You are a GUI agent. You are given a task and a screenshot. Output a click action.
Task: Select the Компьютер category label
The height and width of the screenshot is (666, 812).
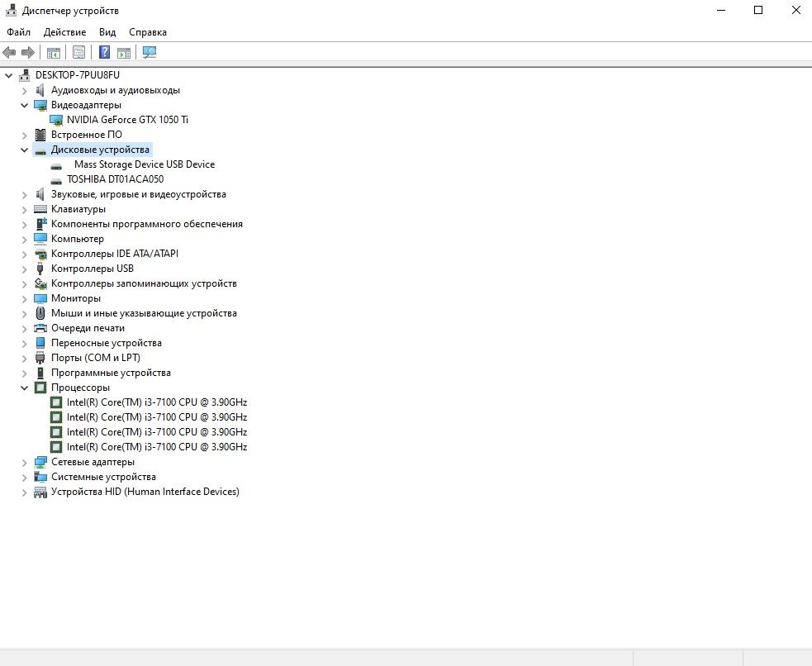pos(77,239)
